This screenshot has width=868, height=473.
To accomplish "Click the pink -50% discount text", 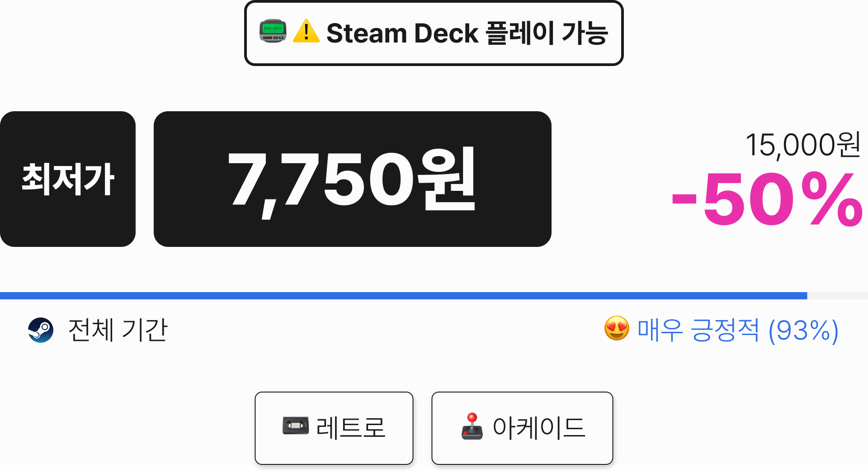I will 768,199.
